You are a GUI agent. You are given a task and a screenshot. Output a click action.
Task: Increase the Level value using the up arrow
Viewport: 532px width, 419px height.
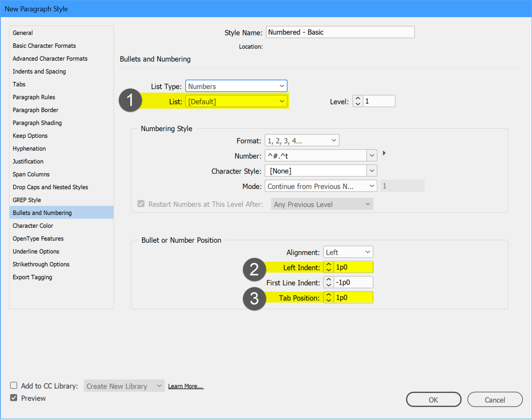357,99
